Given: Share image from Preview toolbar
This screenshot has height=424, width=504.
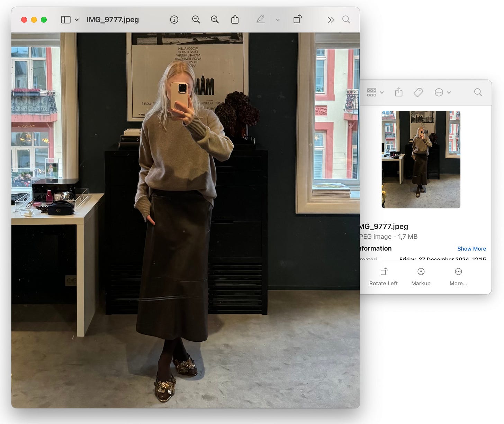Looking at the screenshot, I should coord(235,19).
